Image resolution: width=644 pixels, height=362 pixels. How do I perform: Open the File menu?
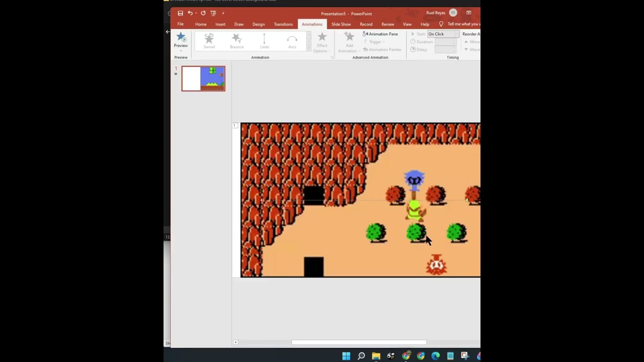[180, 24]
